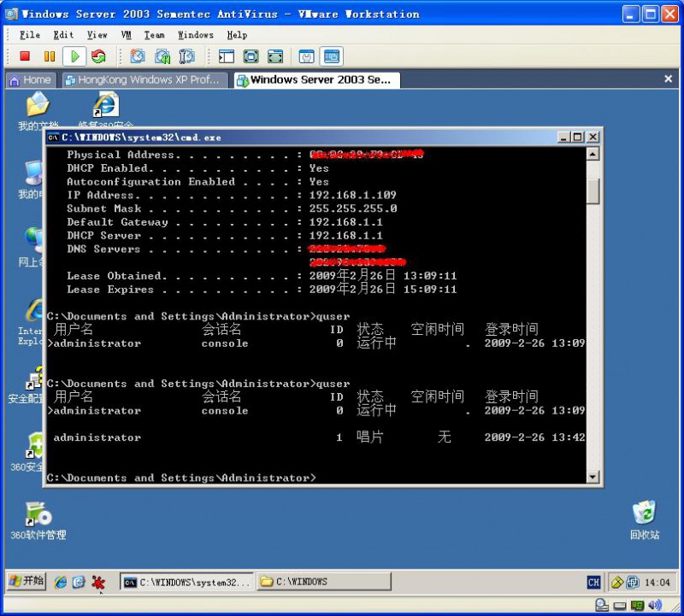Image resolution: width=684 pixels, height=616 pixels.
Task: Click the taskbar clock showing 14:04
Action: [x=657, y=583]
